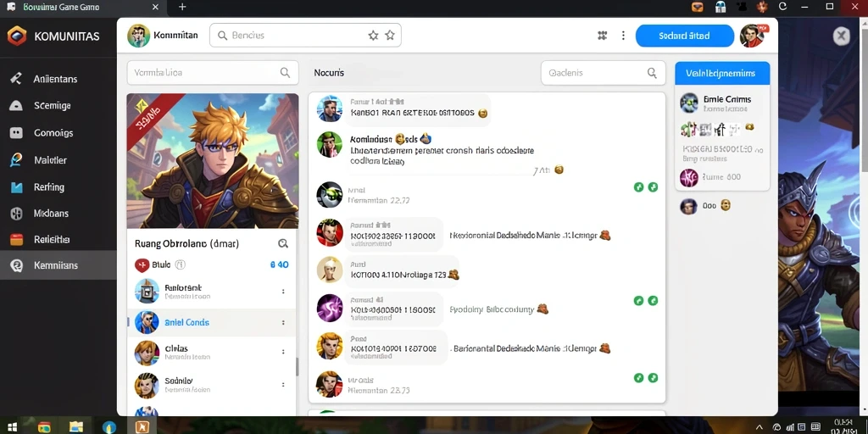
Task: Open options dots for aniel Conds
Action: pyautogui.click(x=283, y=323)
